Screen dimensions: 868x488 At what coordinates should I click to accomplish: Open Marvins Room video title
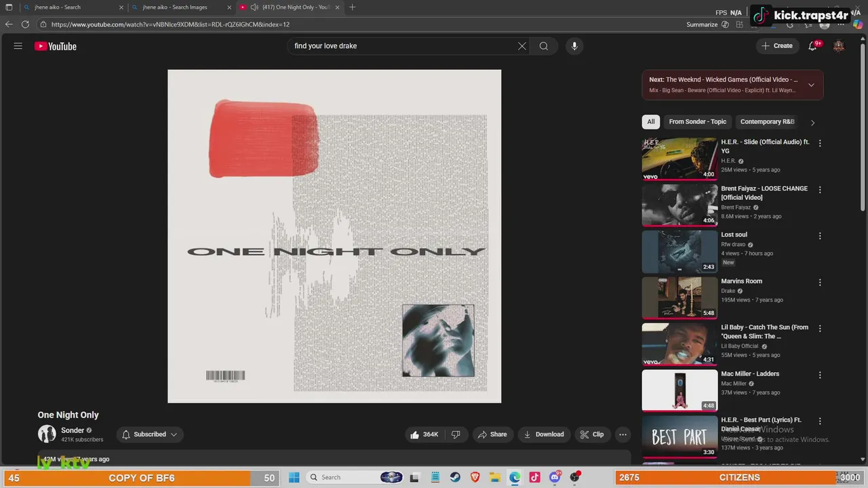pyautogui.click(x=741, y=281)
